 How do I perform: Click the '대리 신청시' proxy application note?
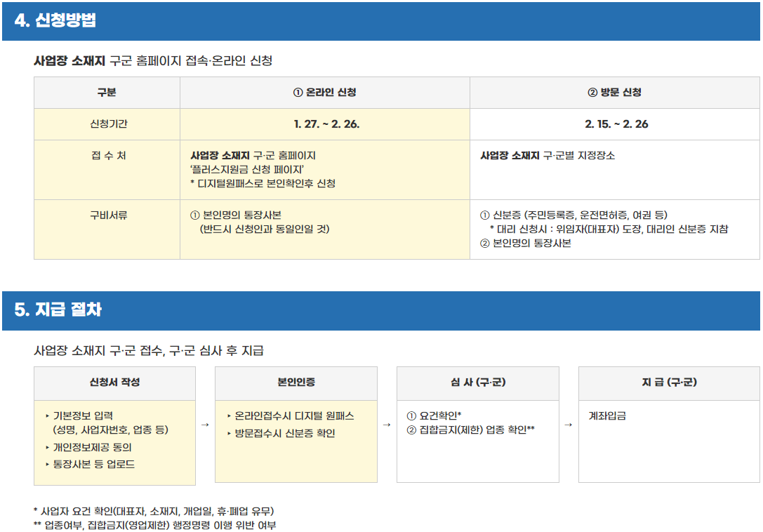pos(609,230)
